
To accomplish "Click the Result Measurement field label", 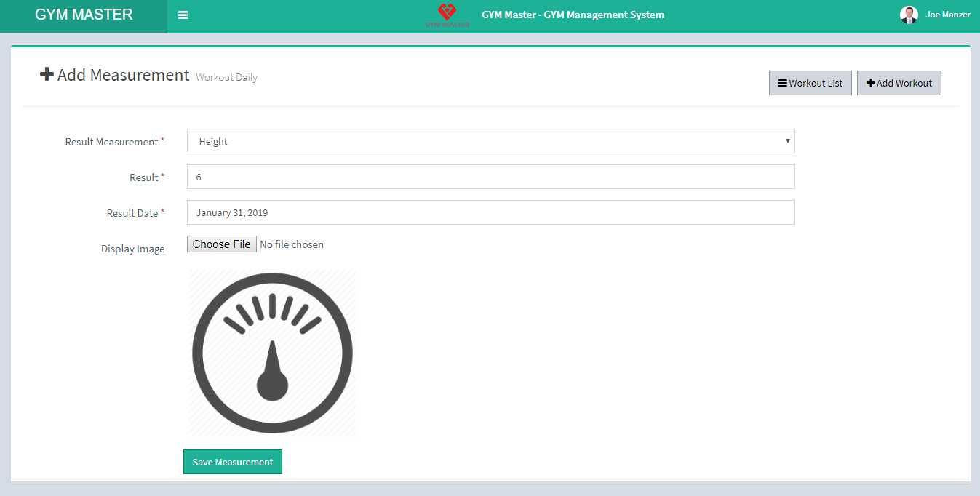I will [112, 142].
